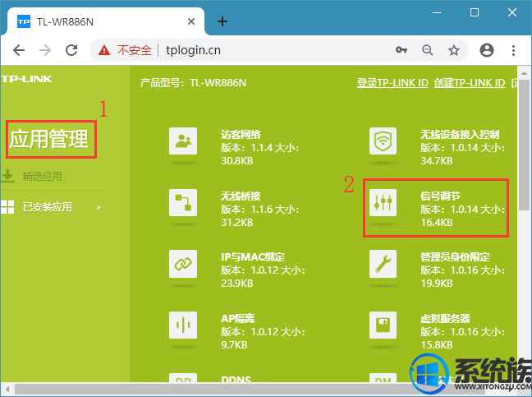Open the Chrome three-dot menu
This screenshot has width=532, height=397.
(513, 50)
